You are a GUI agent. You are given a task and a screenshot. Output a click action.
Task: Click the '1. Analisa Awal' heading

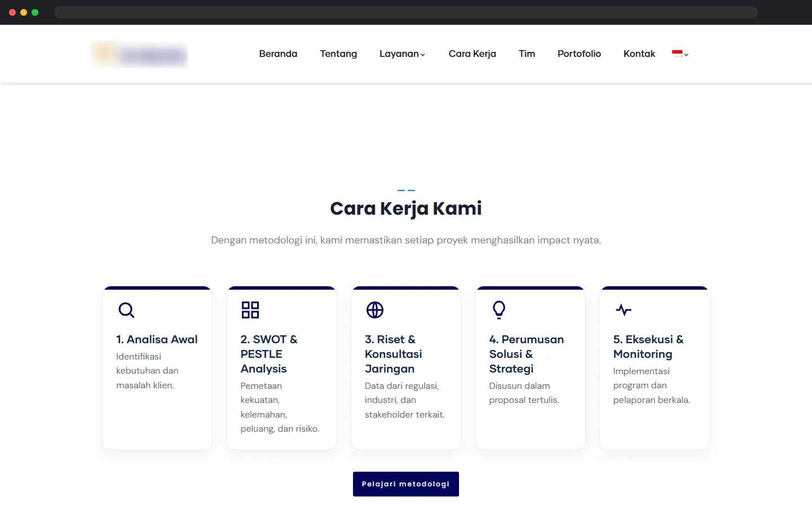pos(157,339)
